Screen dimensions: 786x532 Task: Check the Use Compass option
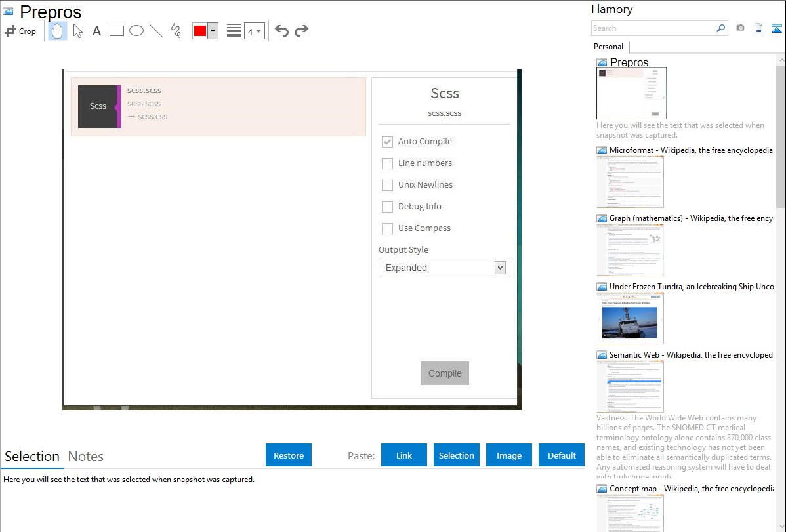pos(387,228)
